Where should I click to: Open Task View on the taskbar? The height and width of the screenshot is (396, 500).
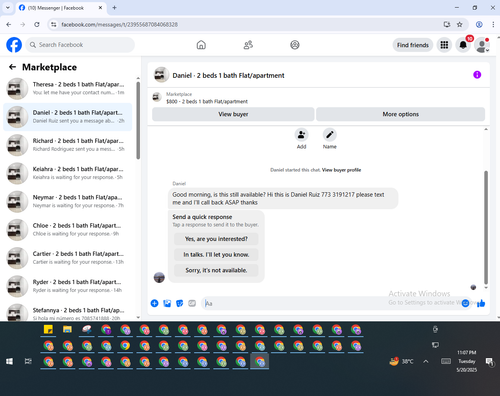pyautogui.click(x=28, y=361)
